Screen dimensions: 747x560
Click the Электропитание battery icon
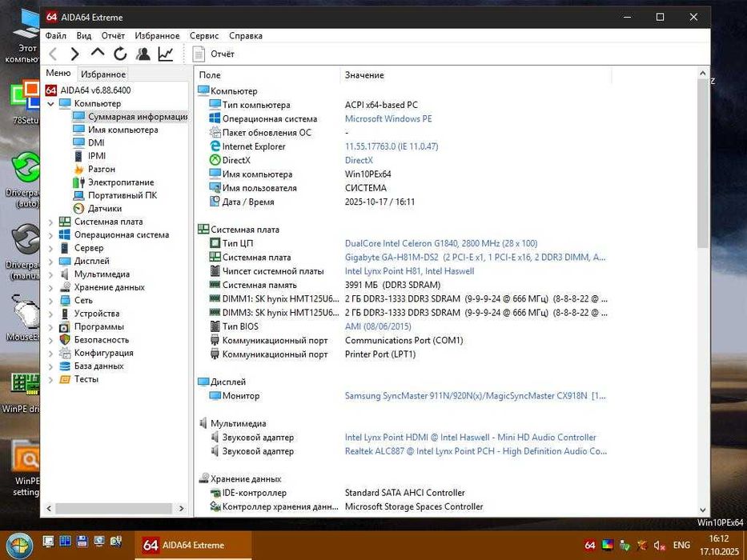[x=78, y=182]
